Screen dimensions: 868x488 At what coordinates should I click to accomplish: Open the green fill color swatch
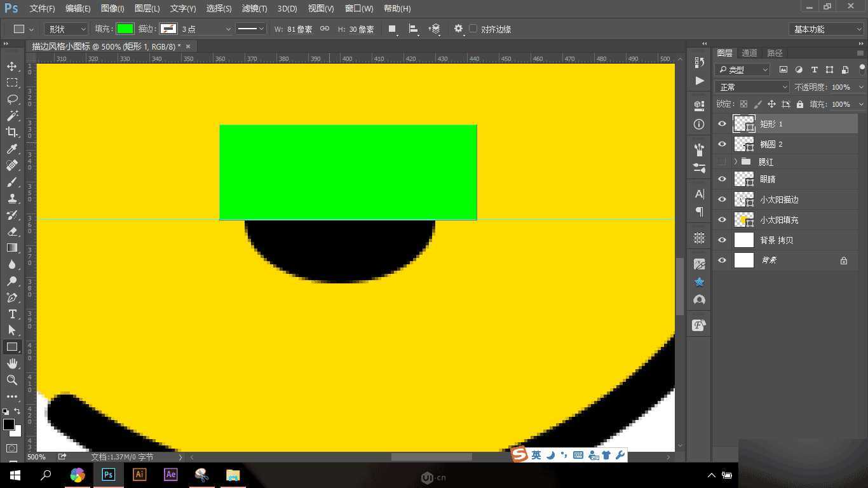[x=125, y=29]
